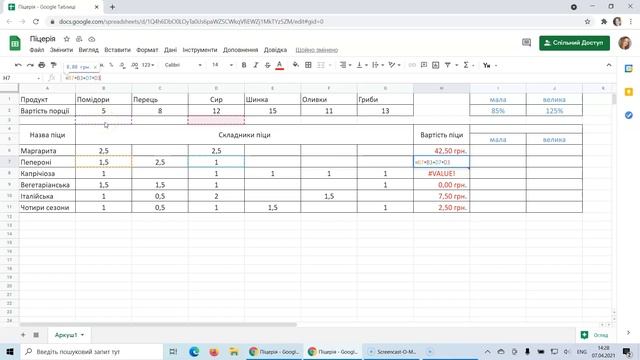This screenshot has width=640, height=360.
Task: Open the cell borders menu
Action: pyautogui.click(x=308, y=65)
